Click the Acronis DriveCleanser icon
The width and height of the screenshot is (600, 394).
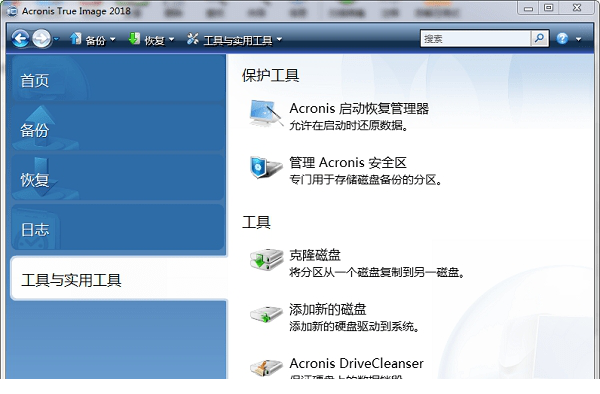(x=266, y=368)
